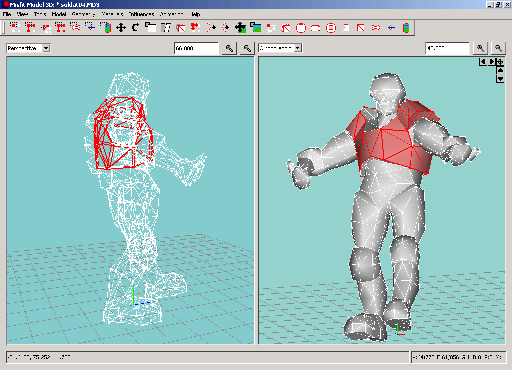Viewport: 512px width, 370px height.
Task: Select the first toolbar tool, Select Vertices
Action: pos(14,27)
